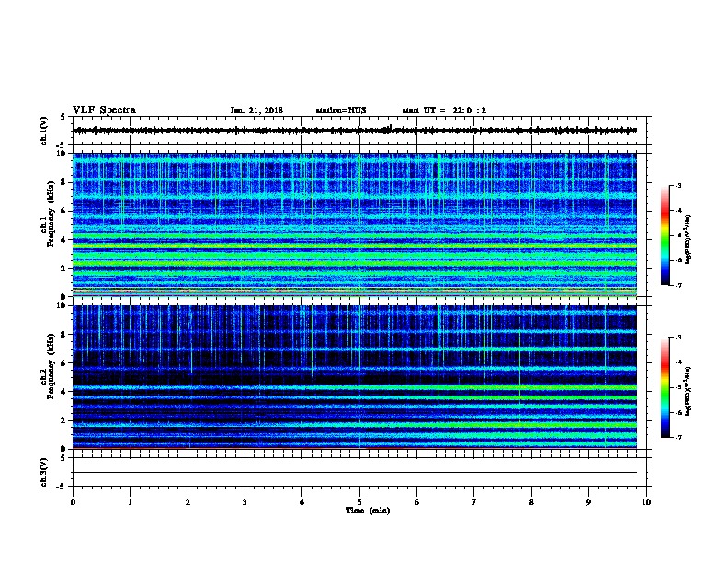Click the "5" tick on ch.1(V) axis

coord(63,117)
